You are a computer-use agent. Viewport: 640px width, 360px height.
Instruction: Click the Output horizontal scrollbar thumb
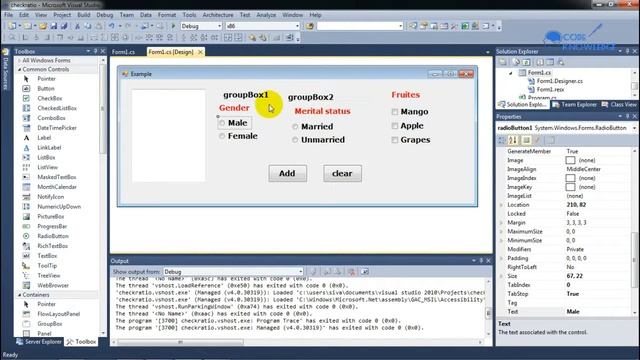pos(180,342)
